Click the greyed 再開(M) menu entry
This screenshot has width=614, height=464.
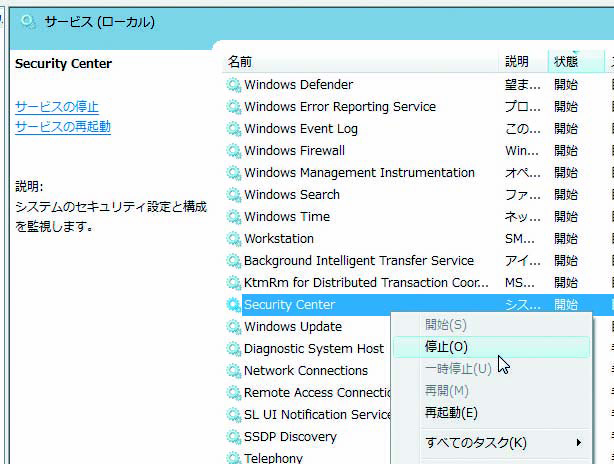tap(491, 391)
